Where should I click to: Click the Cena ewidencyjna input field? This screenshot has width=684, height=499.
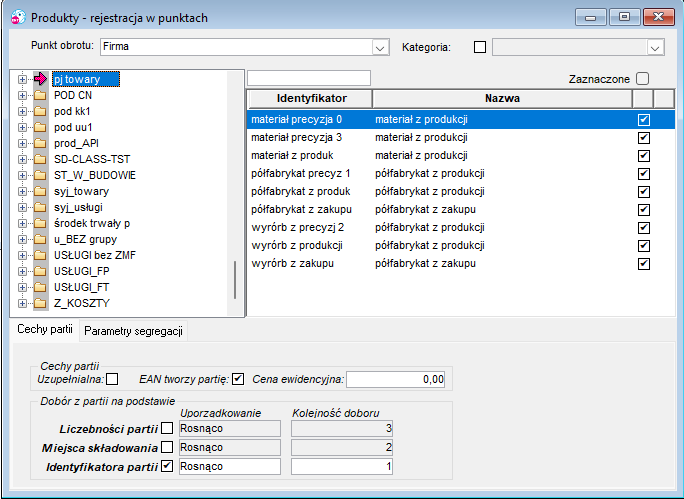tap(396, 379)
